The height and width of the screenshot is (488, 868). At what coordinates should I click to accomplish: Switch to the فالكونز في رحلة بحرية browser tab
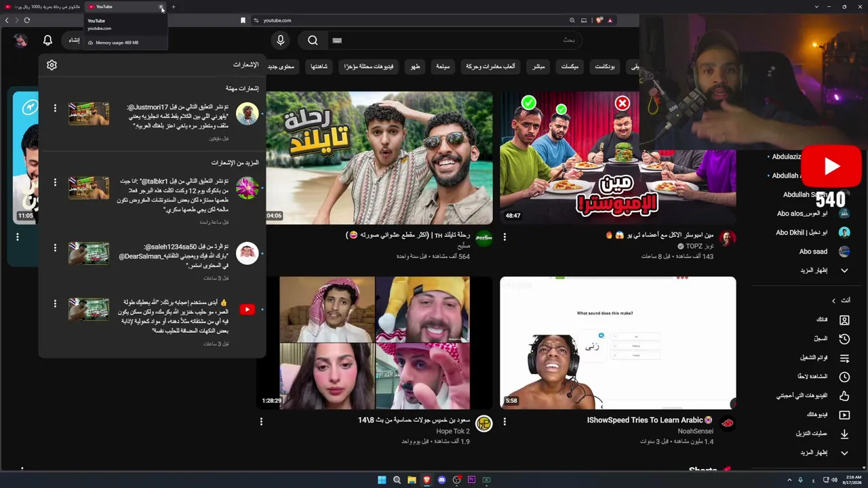pyautogui.click(x=42, y=7)
